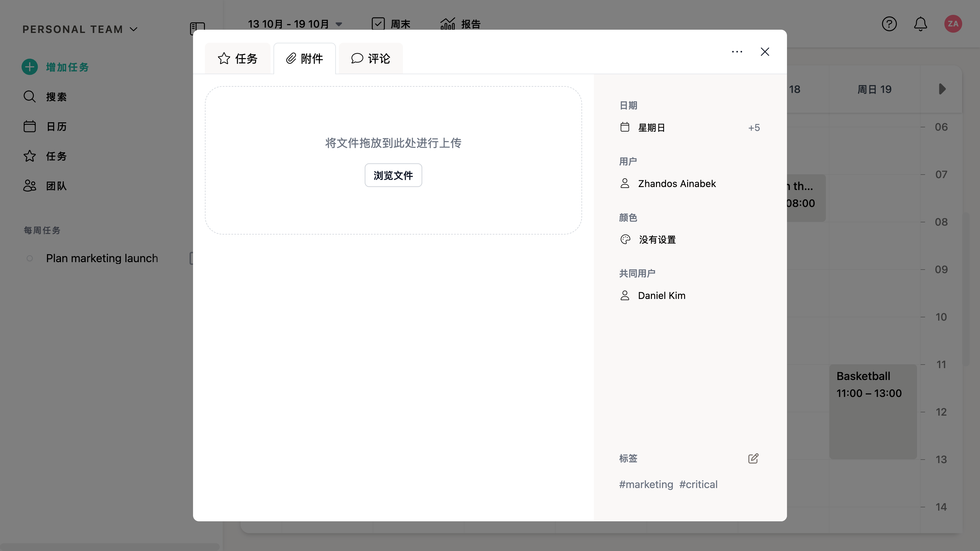
Task: Switch to the 任务 tab
Action: point(238,58)
